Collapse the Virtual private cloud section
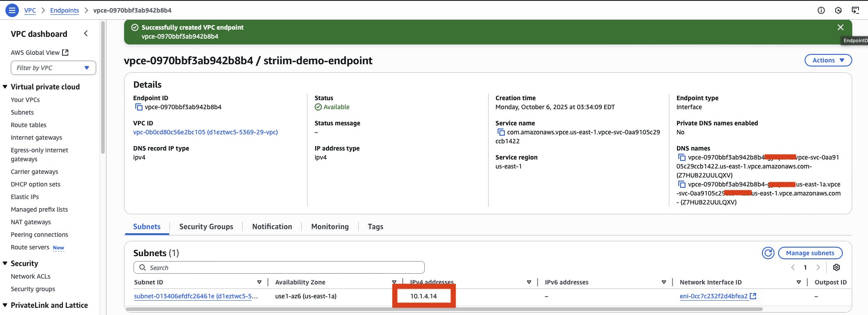The width and height of the screenshot is (868, 315). [x=5, y=87]
